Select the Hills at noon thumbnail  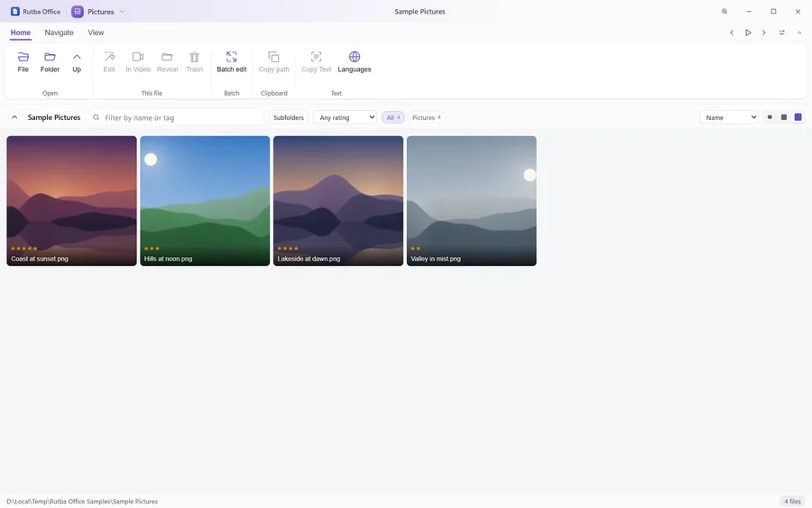pyautogui.click(x=205, y=201)
